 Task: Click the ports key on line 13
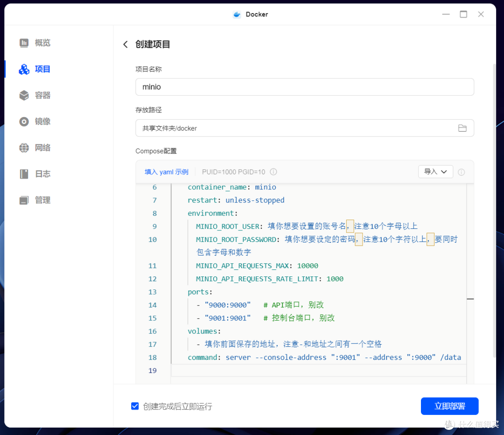(198, 292)
